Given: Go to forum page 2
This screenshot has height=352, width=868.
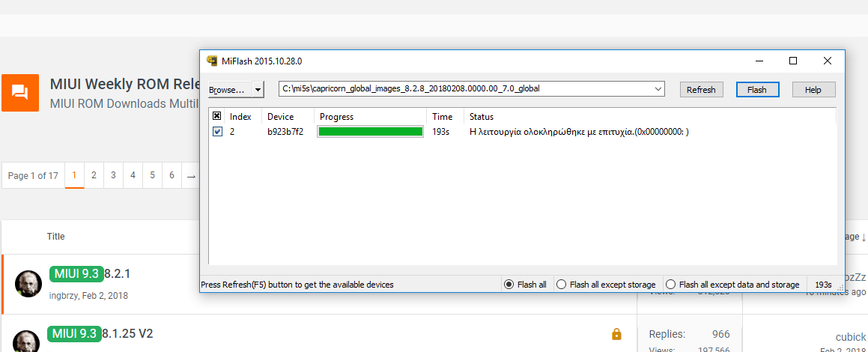Looking at the screenshot, I should (94, 175).
